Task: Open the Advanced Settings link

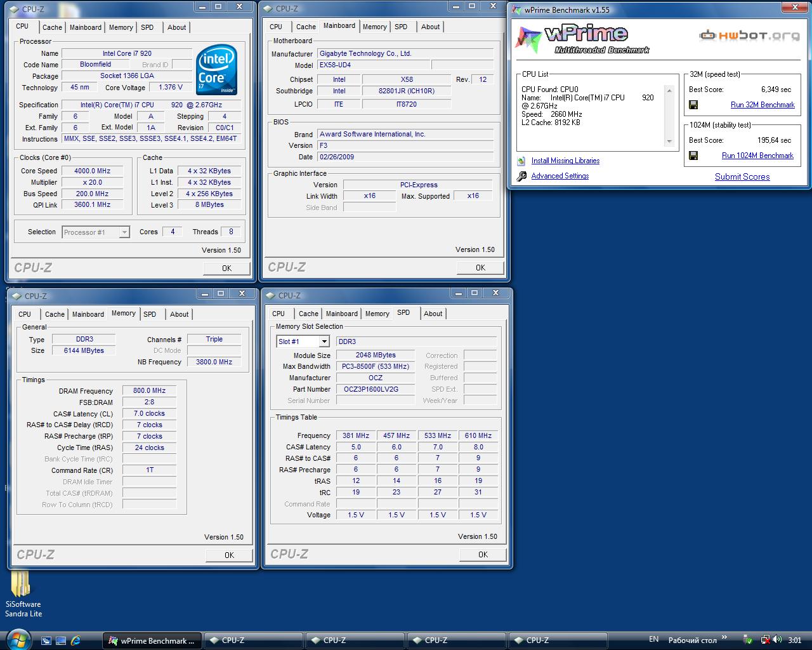Action: [x=560, y=176]
